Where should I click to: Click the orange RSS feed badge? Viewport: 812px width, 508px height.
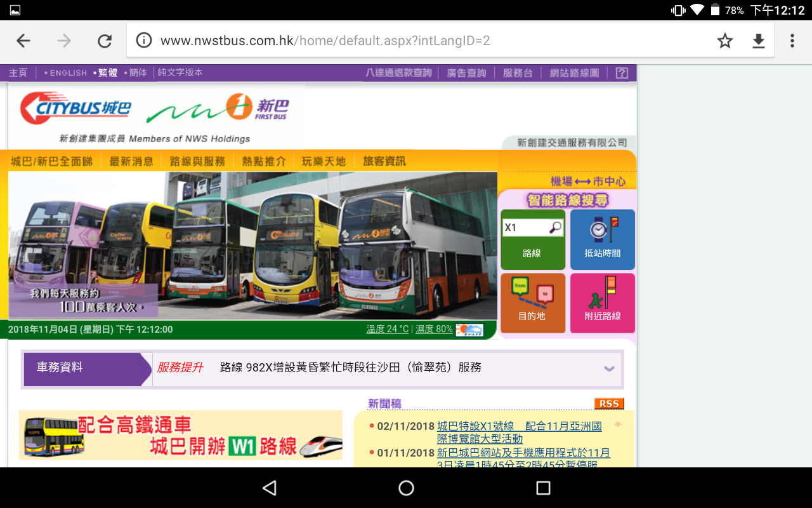point(609,404)
